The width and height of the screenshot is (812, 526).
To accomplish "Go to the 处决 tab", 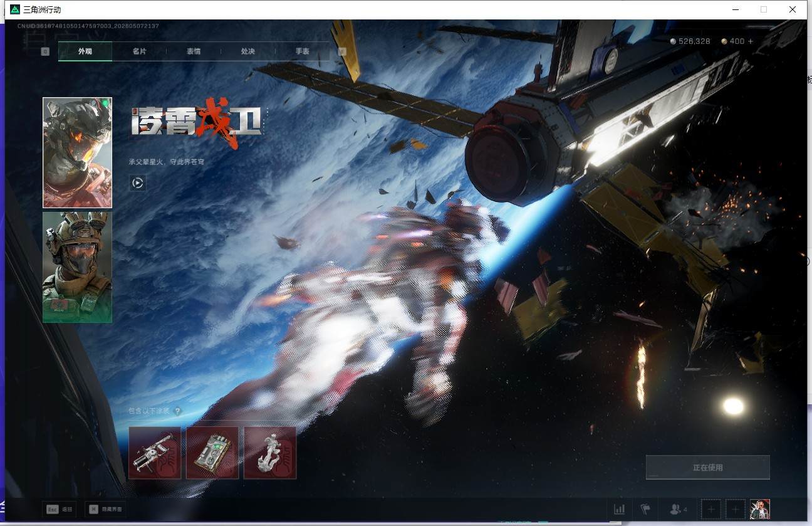I will click(248, 51).
